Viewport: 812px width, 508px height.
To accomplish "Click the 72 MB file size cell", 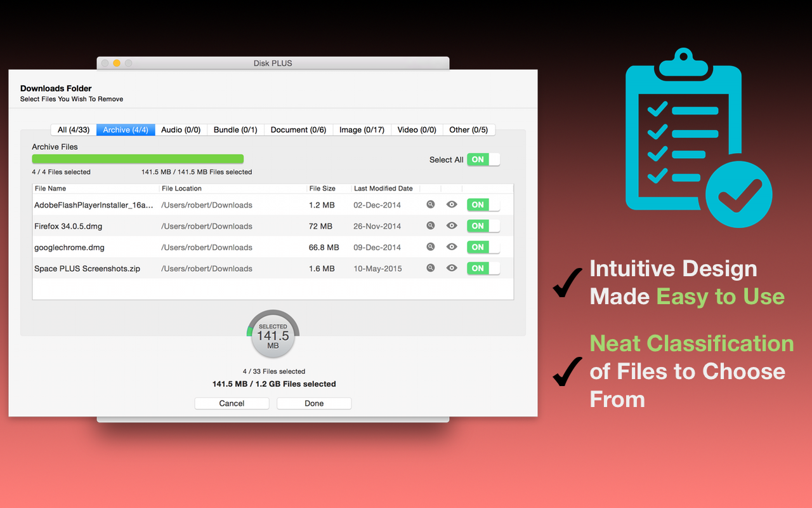I will click(320, 226).
